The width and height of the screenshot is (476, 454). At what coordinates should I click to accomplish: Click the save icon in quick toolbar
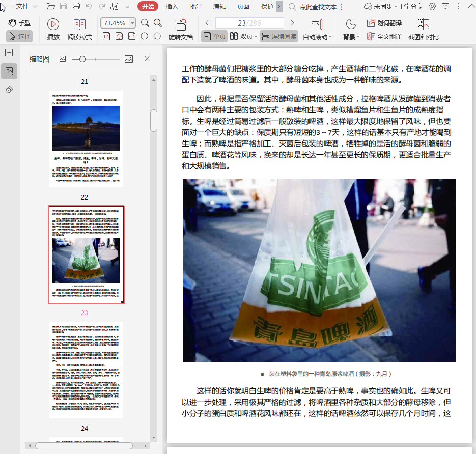point(64,6)
